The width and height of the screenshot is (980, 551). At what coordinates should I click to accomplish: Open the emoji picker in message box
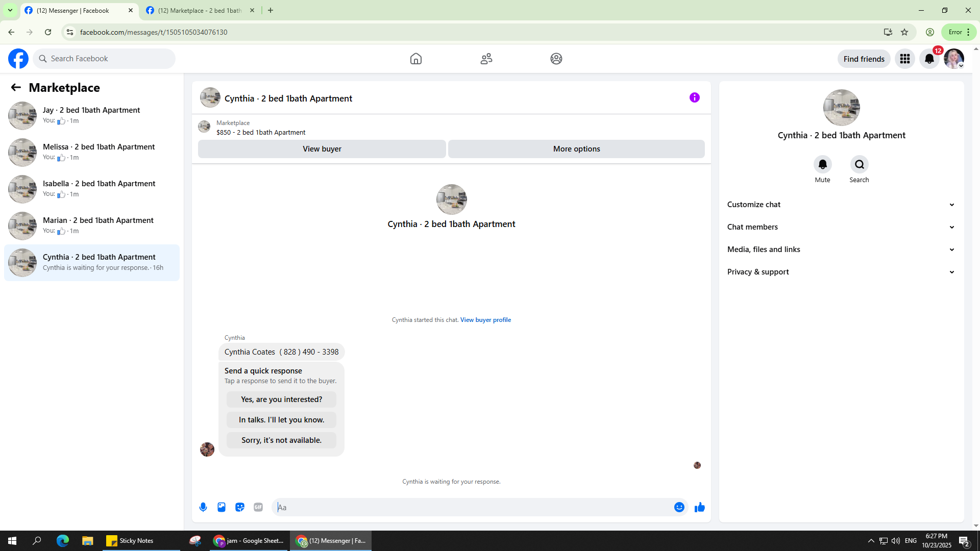679,507
